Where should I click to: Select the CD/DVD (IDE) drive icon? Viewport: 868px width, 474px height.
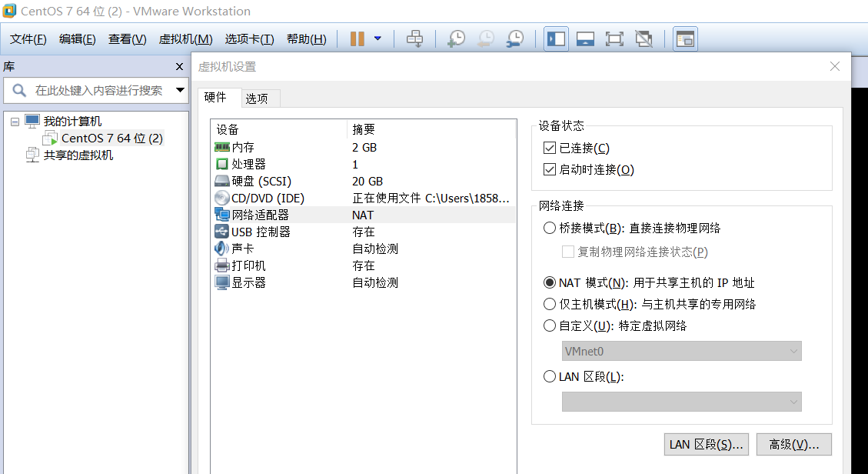point(222,199)
